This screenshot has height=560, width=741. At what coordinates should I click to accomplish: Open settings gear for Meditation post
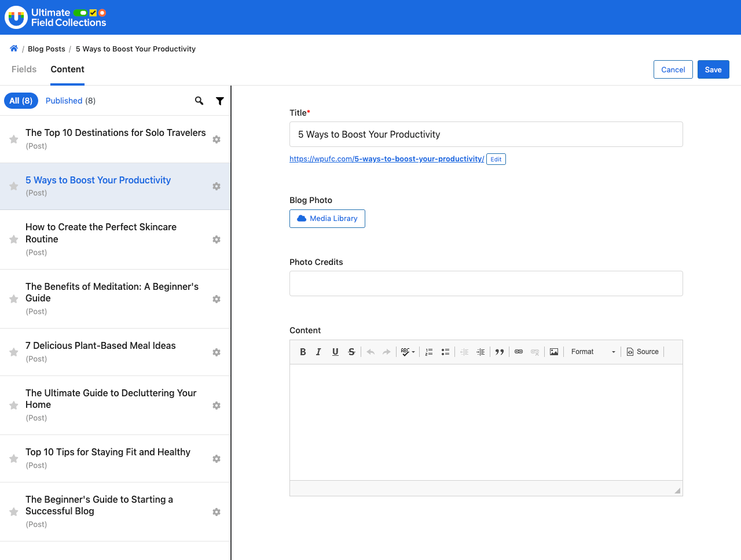pos(217,299)
